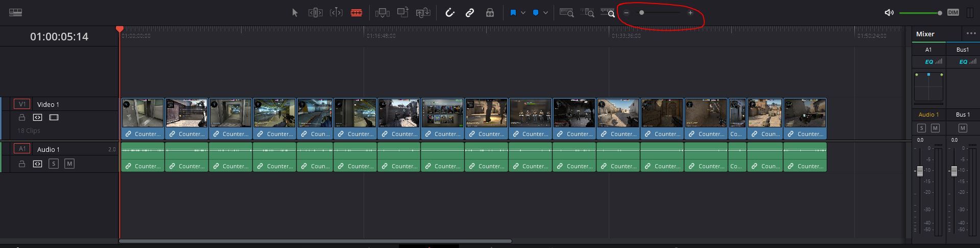Adjust the green monitor volume slider
Viewport: 980px width, 248px height.
pyautogui.click(x=920, y=13)
